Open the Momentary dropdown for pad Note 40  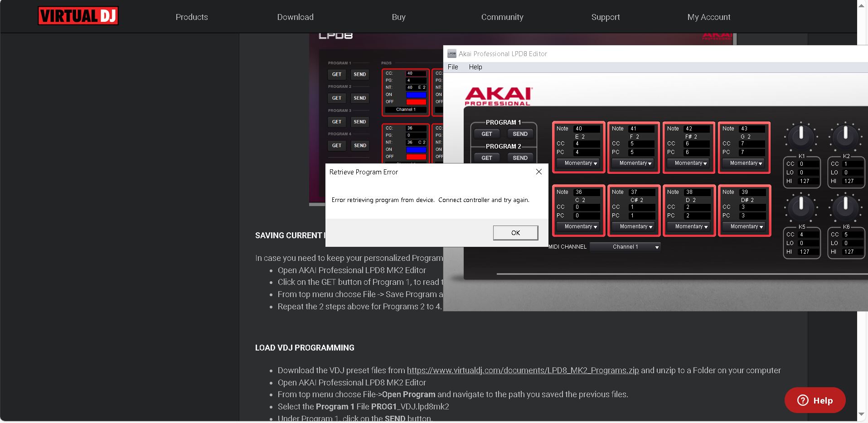[578, 163]
